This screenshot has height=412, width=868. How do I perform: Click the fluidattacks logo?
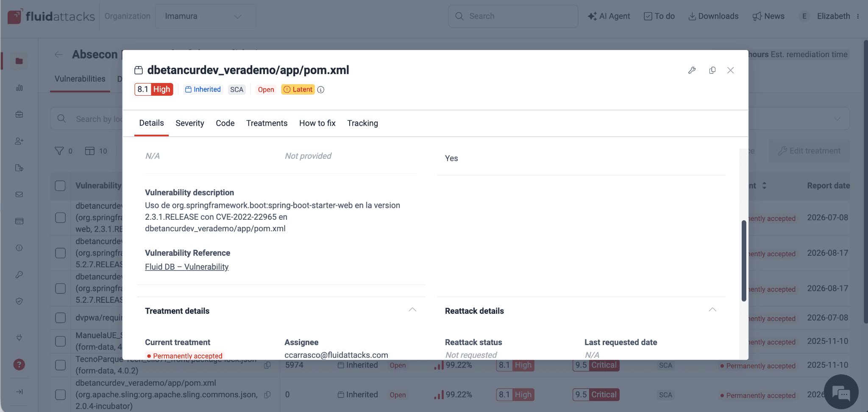(51, 16)
